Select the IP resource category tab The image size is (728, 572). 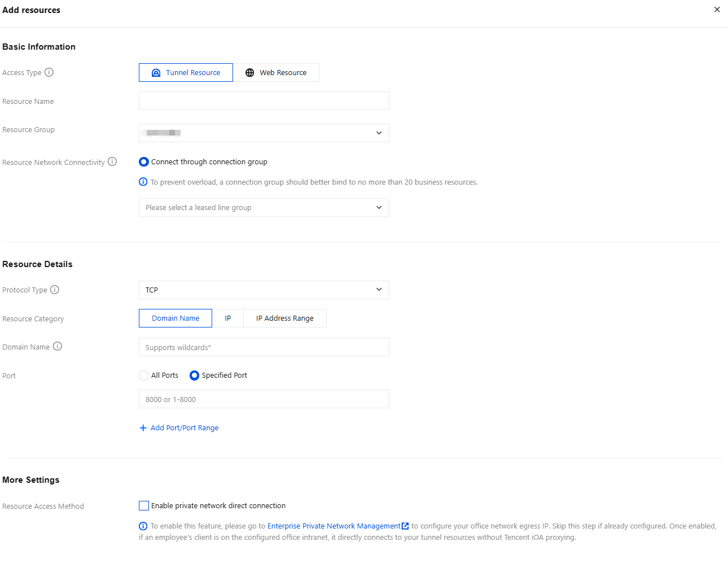[x=228, y=318]
